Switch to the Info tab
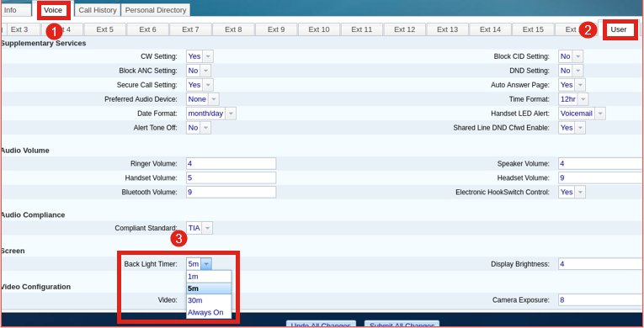The width and height of the screenshot is (644, 328). [x=16, y=10]
